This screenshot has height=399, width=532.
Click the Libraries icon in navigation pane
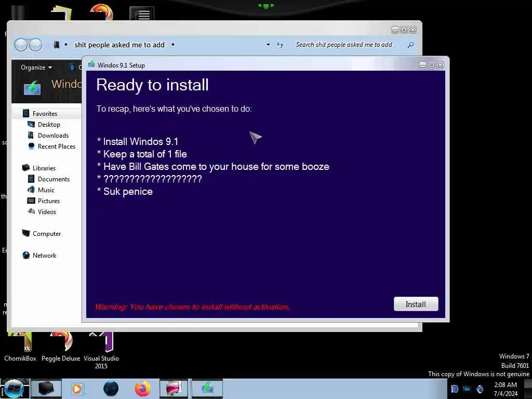coord(26,168)
